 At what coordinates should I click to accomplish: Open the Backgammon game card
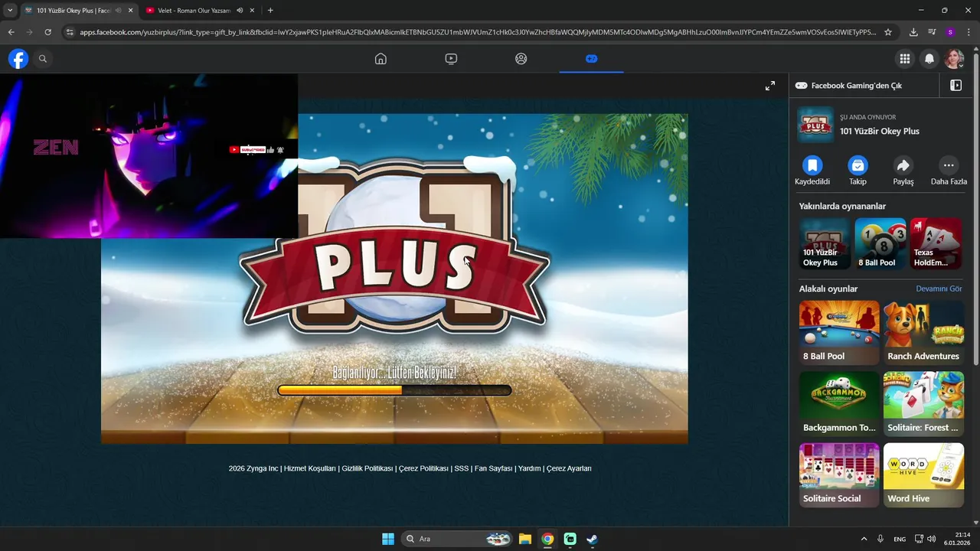tap(839, 404)
